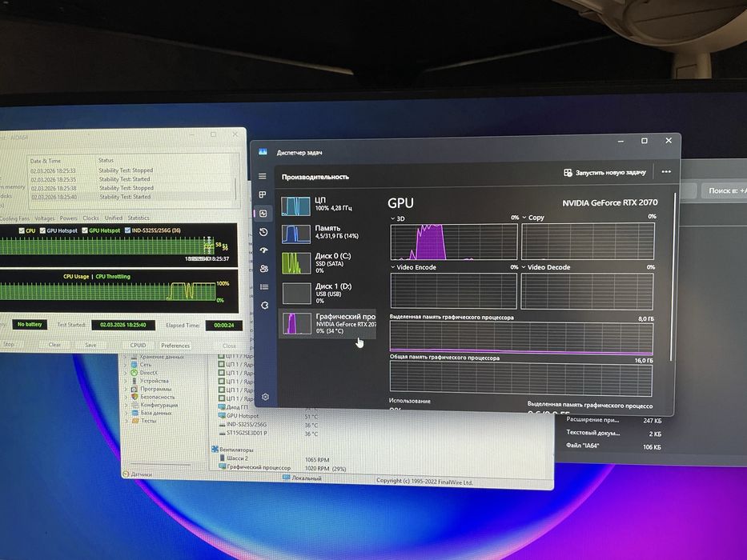Click Task Manager app icon in title bar
The height and width of the screenshot is (560, 747).
click(x=263, y=152)
